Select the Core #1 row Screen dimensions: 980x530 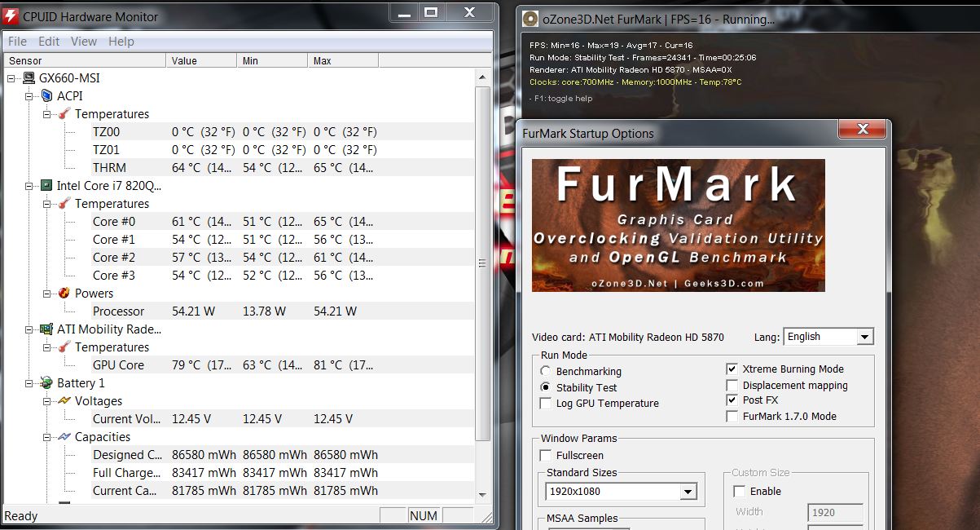tap(239, 240)
